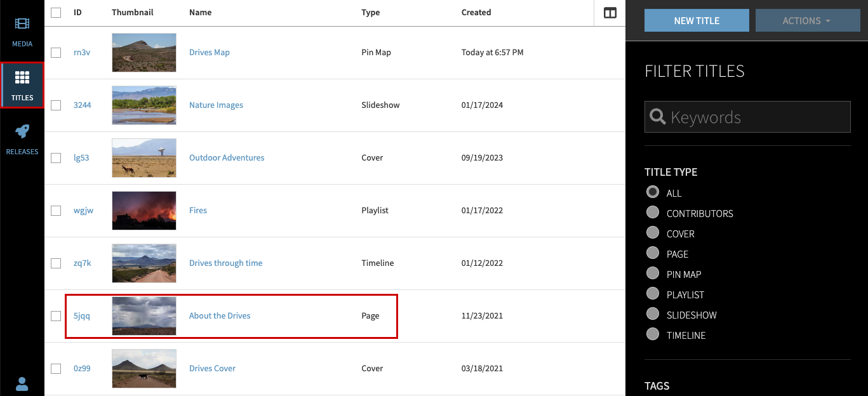Open the Releases section
This screenshot has width=868, height=396.
(x=22, y=138)
